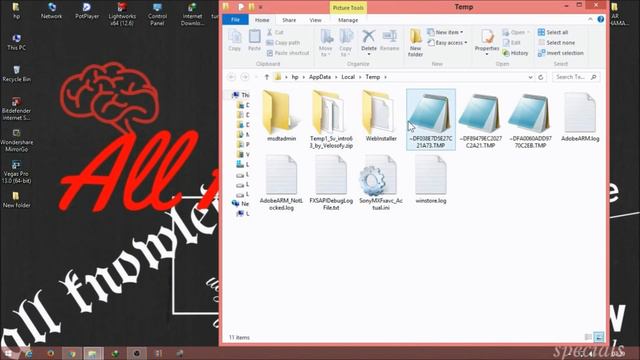Select This PC in navigation pane
This screenshot has width=640, height=360.
click(x=240, y=95)
